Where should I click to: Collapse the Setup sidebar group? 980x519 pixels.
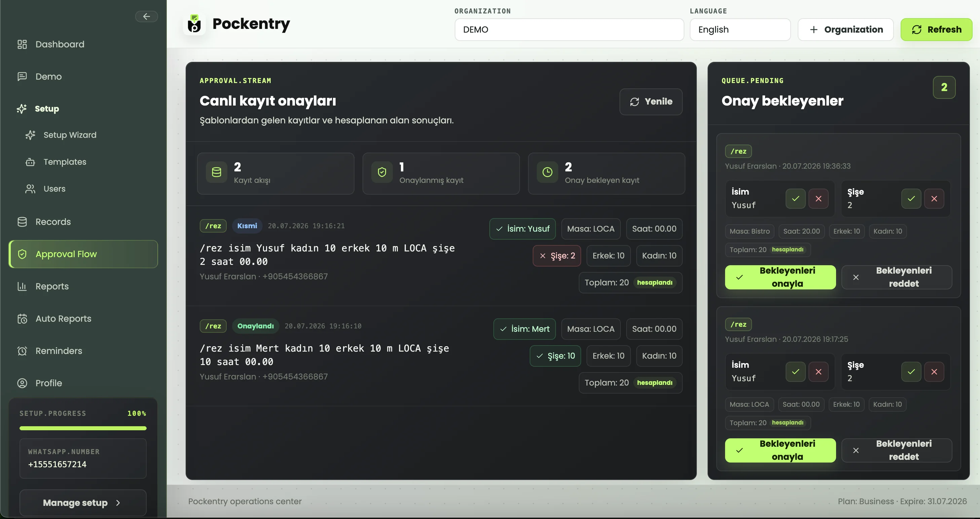pyautogui.click(x=83, y=109)
